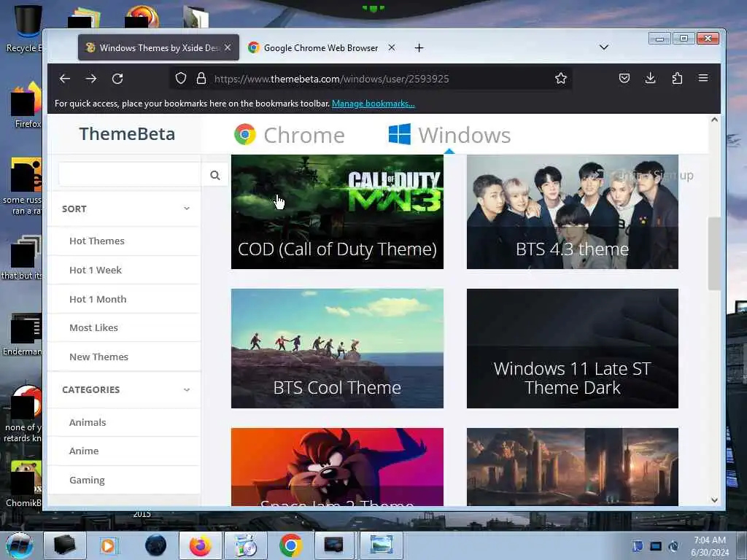
Task: Click the dark globe taskbar icon
Action: click(x=155, y=545)
